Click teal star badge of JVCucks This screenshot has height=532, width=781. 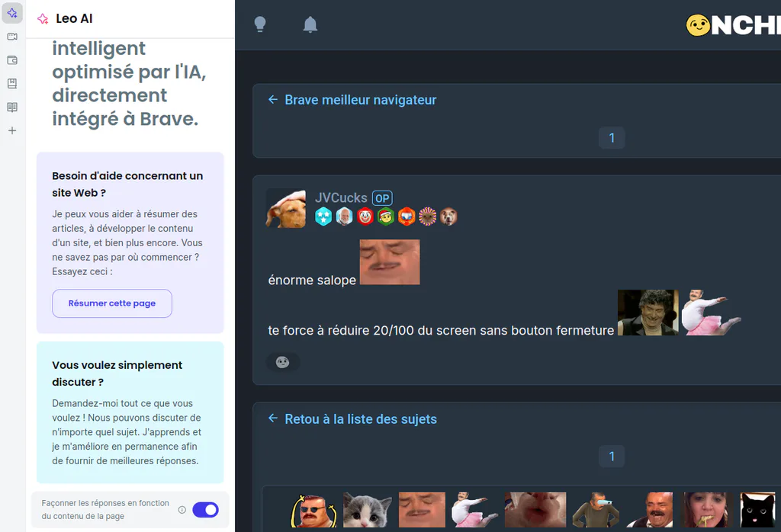(323, 216)
